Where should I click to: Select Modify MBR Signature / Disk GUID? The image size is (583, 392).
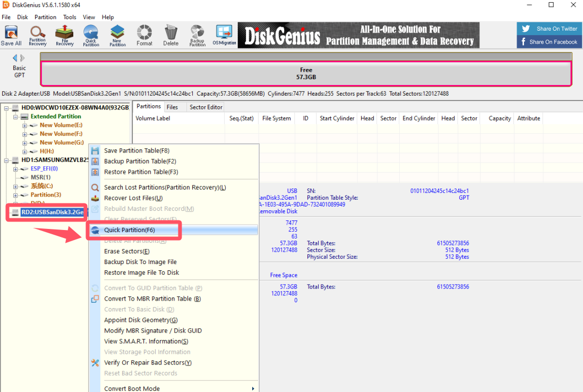click(174, 330)
